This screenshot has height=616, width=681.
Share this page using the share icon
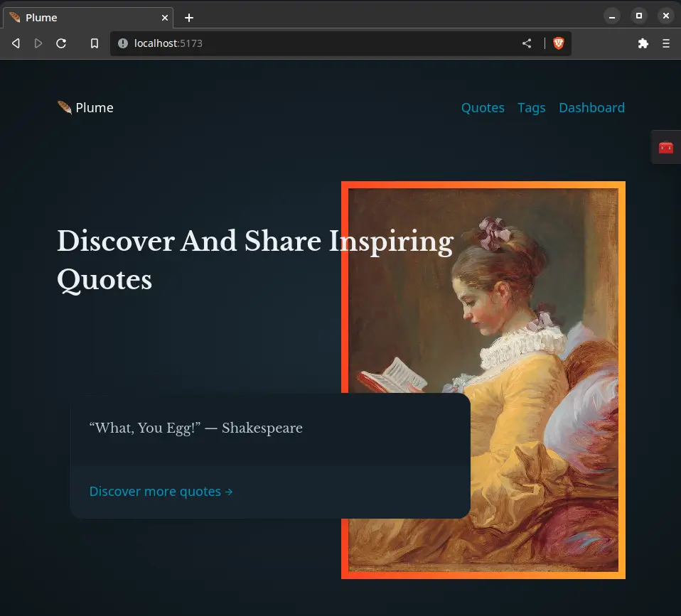click(x=527, y=43)
